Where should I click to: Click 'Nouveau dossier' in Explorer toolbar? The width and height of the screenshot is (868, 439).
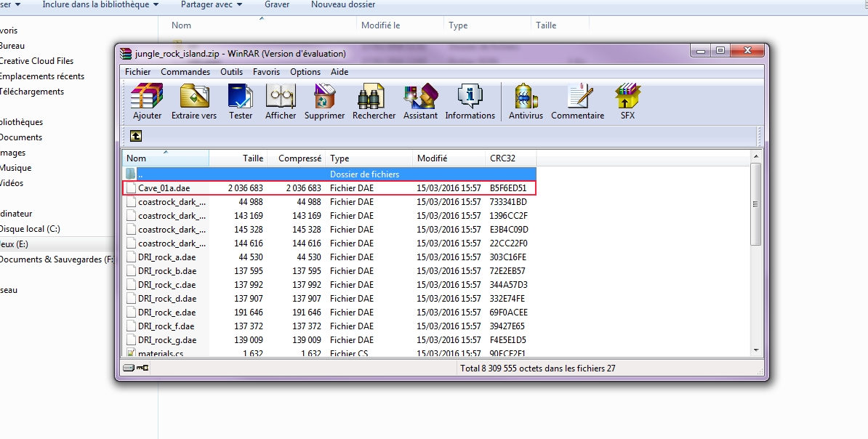coord(343,4)
